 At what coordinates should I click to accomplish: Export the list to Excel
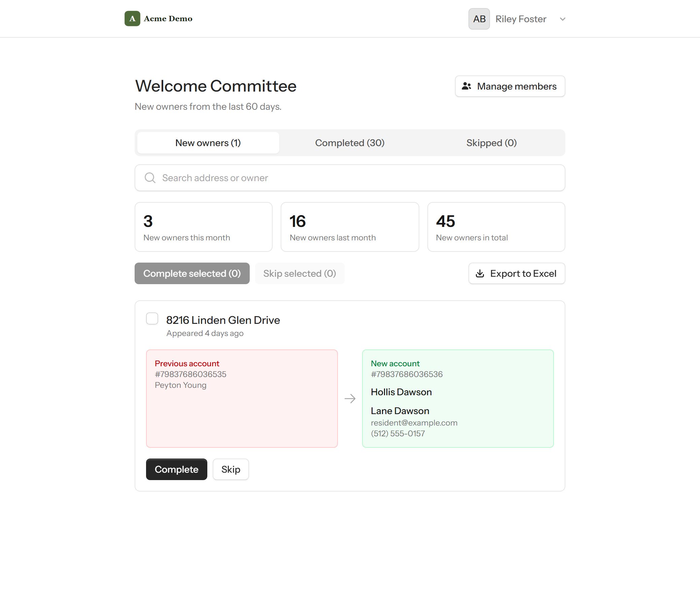(517, 273)
